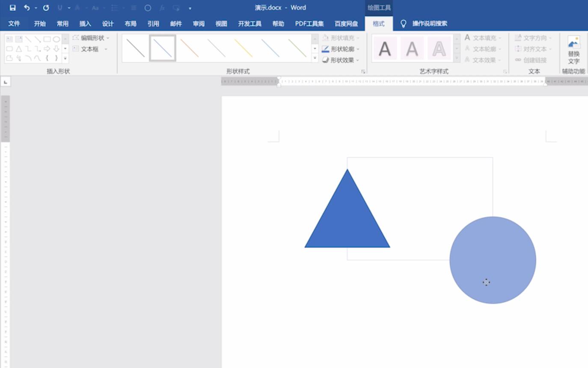
Task: Open the Shape Styles dialog launcher
Action: click(x=363, y=71)
